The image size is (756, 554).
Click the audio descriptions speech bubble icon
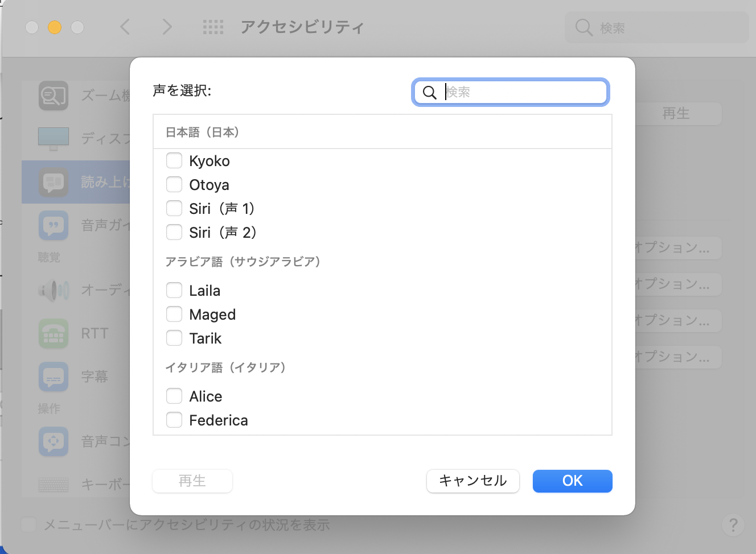click(x=54, y=225)
